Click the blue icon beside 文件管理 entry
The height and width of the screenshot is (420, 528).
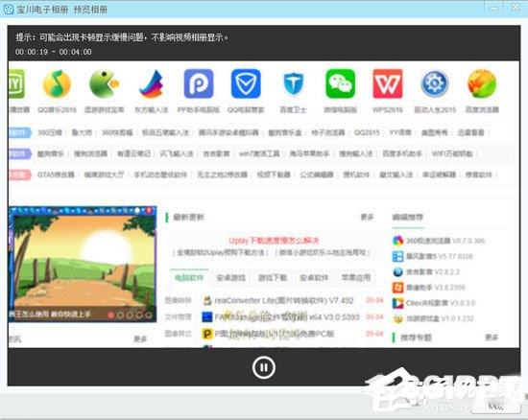pos(207,316)
